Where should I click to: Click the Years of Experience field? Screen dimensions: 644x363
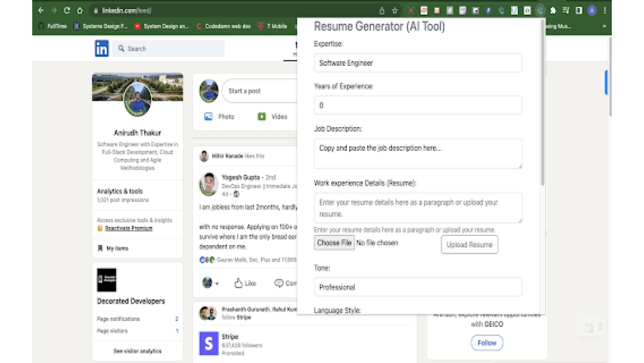coord(418,105)
